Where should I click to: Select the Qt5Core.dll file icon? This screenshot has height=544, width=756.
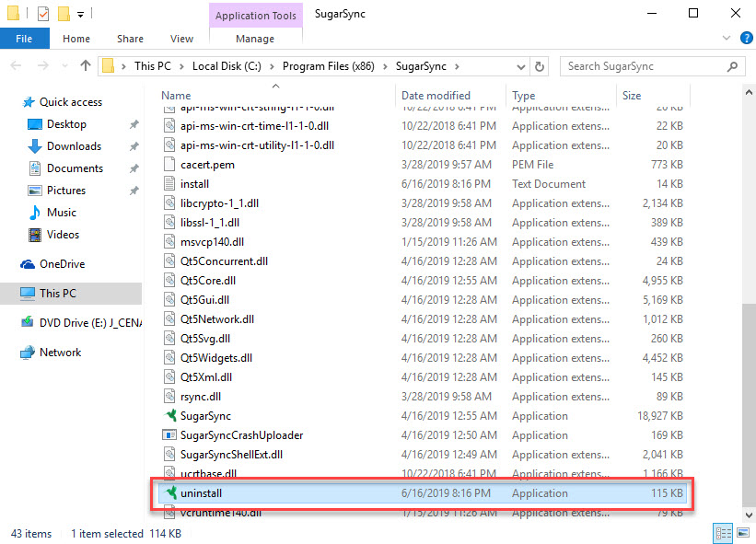pos(169,281)
